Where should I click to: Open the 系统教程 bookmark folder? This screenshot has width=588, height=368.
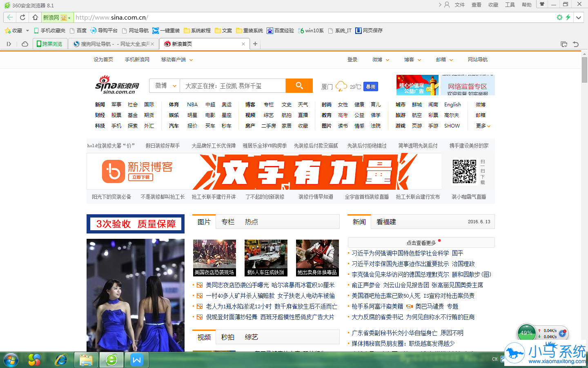(x=197, y=31)
